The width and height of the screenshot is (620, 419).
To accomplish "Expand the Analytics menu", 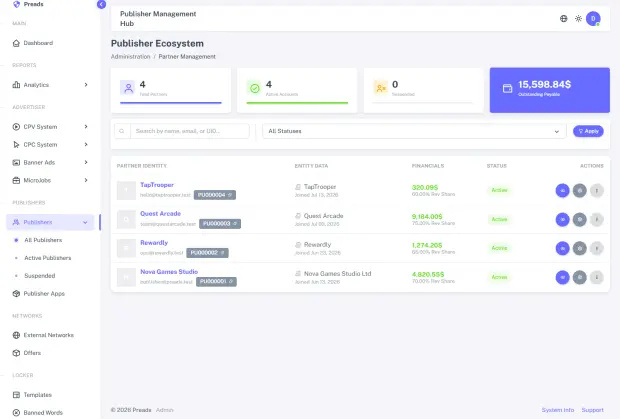I will click(x=50, y=85).
